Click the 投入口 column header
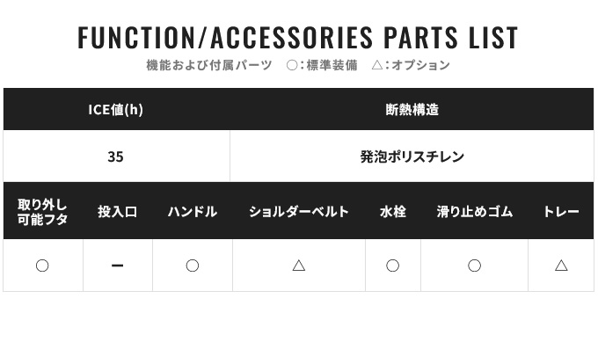598x364 pixels. click(118, 211)
